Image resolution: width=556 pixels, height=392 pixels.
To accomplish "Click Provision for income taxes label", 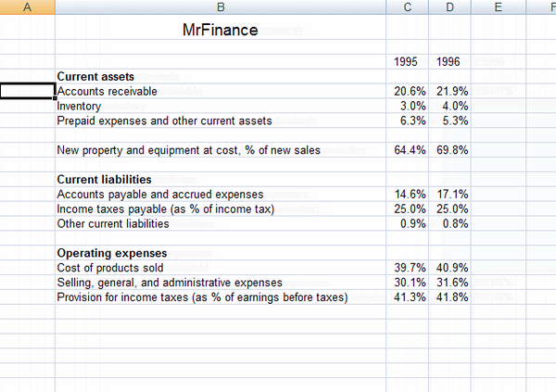I will tap(202, 297).
